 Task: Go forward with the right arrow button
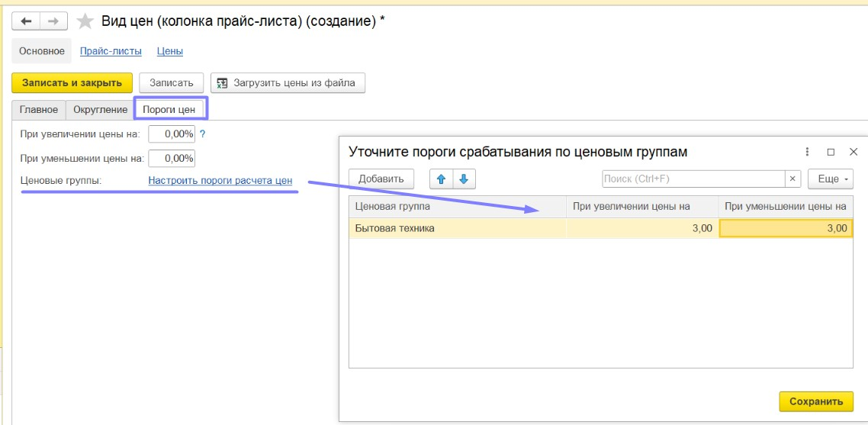53,21
